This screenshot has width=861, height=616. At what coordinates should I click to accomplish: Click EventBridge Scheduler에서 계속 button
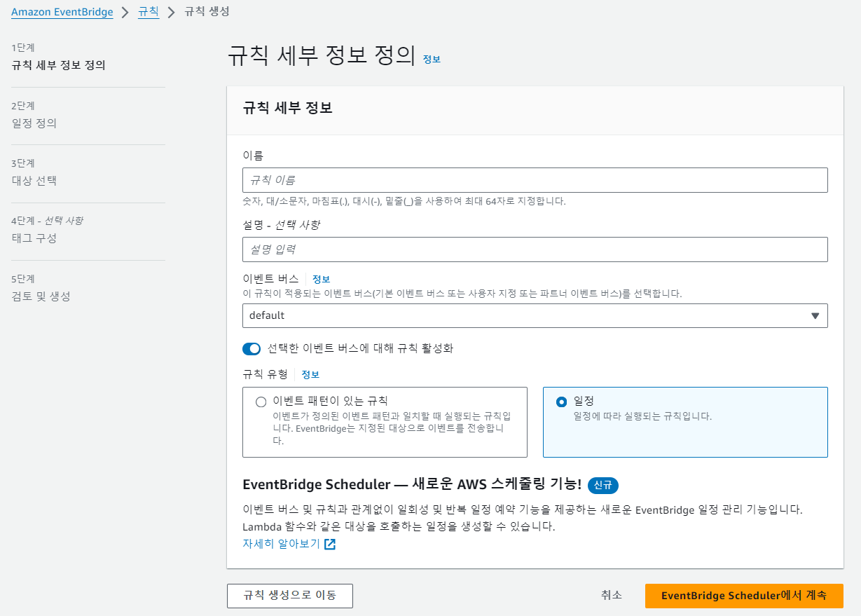point(744,596)
